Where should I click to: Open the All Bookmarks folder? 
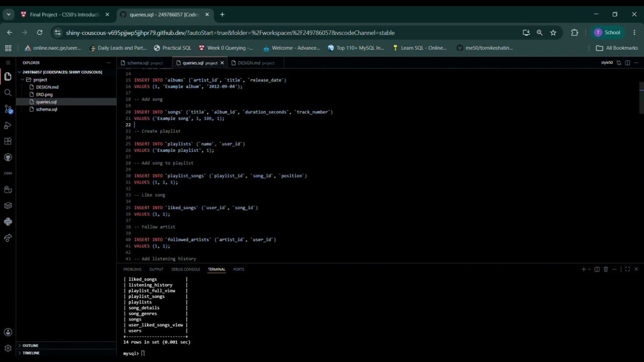tap(617, 48)
